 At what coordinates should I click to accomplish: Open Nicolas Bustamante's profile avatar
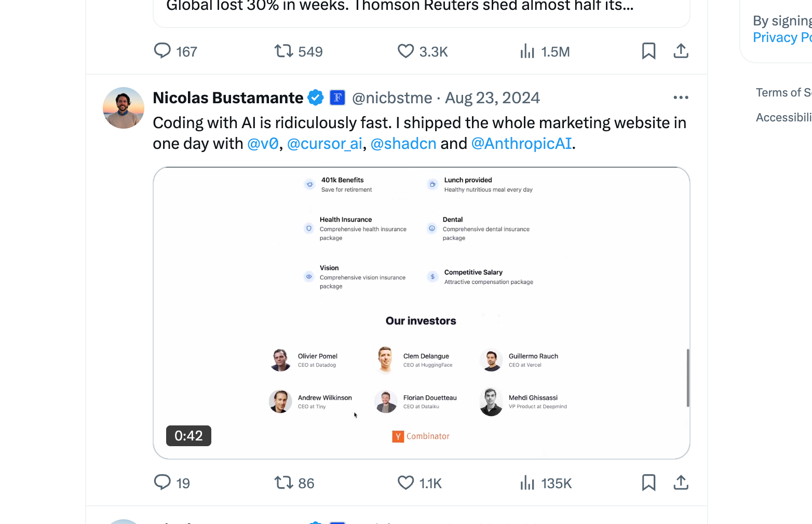pos(124,108)
